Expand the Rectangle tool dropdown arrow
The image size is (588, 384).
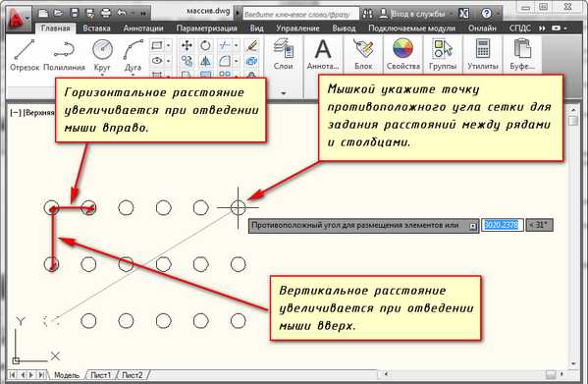pyautogui.click(x=168, y=46)
